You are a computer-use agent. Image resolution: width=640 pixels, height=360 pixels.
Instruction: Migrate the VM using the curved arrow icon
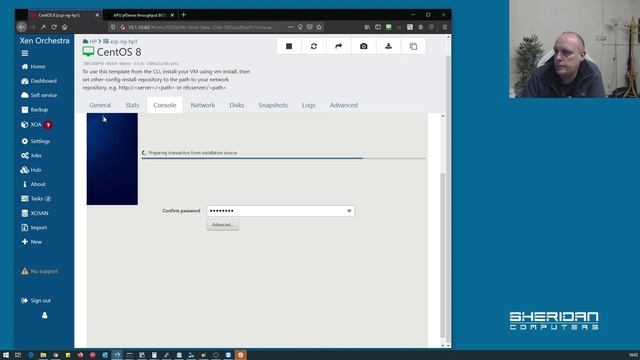[339, 46]
